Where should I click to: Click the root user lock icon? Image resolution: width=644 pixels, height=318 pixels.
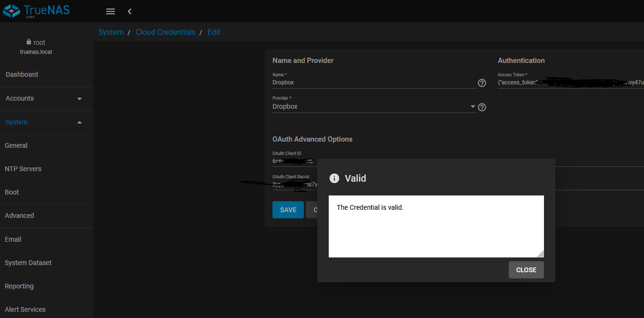[x=29, y=42]
